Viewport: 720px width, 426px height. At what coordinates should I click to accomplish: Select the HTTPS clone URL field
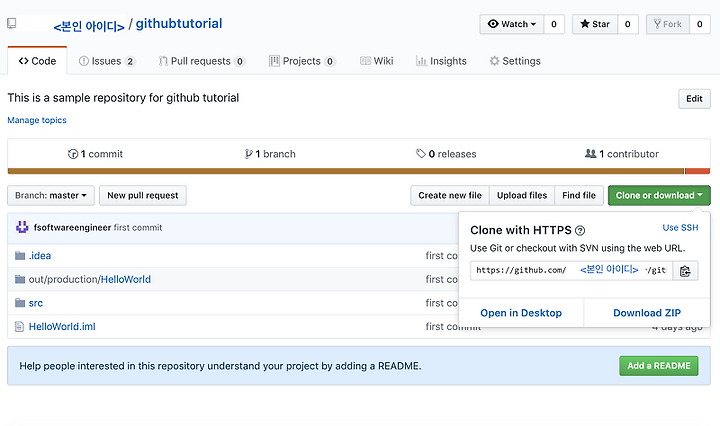pyautogui.click(x=571, y=270)
